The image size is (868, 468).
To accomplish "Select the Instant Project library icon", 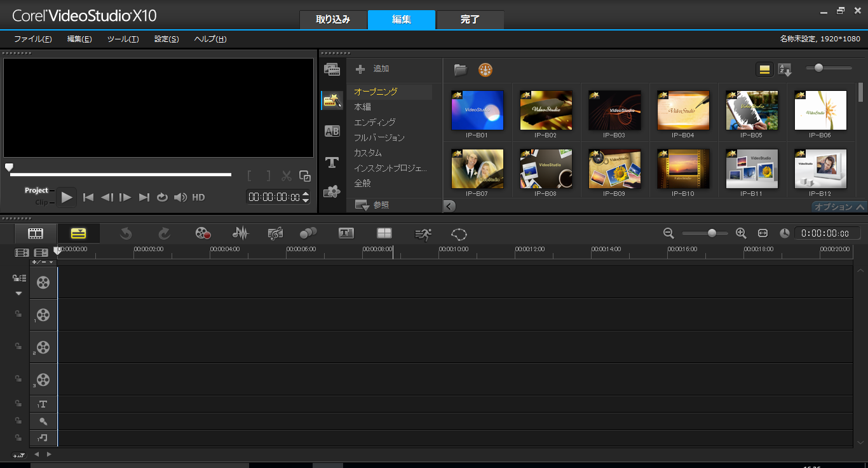I will 332,100.
